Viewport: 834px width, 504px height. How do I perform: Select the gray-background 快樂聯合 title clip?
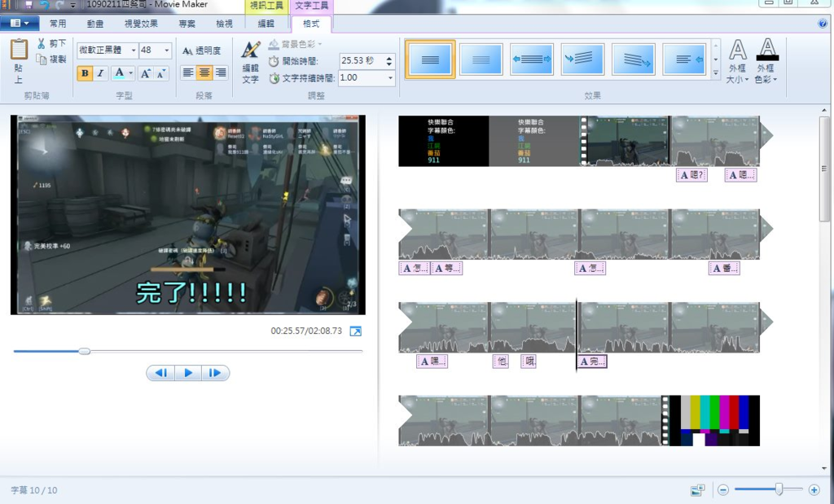[534, 141]
